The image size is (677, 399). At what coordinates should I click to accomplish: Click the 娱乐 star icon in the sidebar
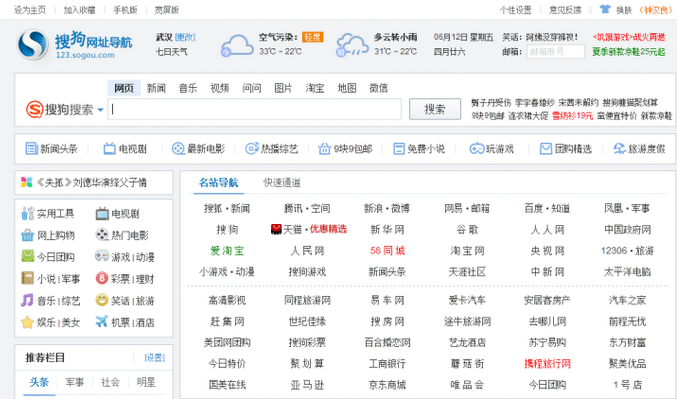click(x=27, y=322)
